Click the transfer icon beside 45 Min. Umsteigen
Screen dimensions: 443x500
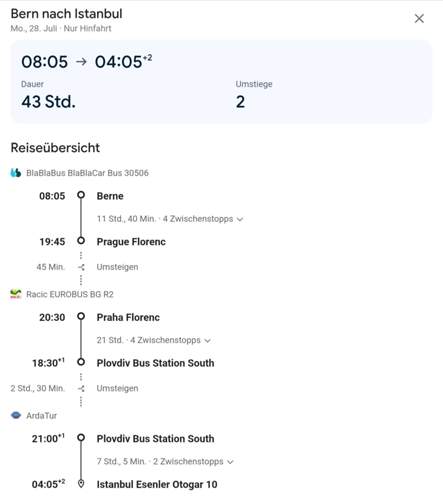click(81, 267)
